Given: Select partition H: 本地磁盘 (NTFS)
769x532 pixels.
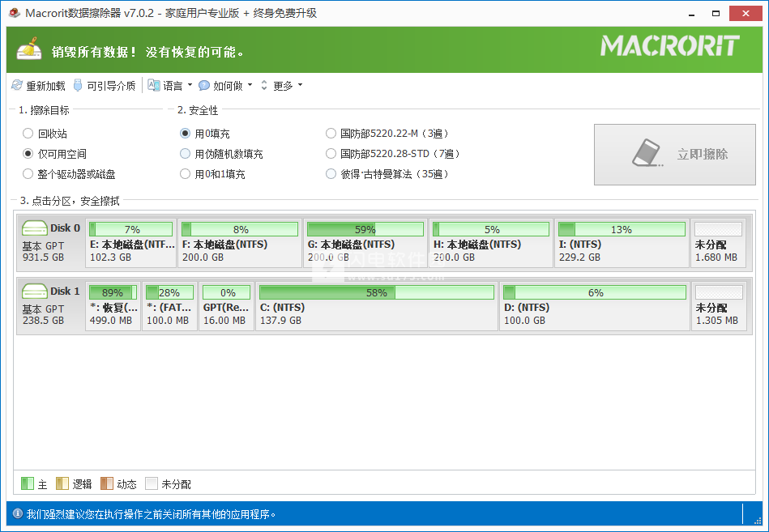Looking at the screenshot, I should point(491,243).
